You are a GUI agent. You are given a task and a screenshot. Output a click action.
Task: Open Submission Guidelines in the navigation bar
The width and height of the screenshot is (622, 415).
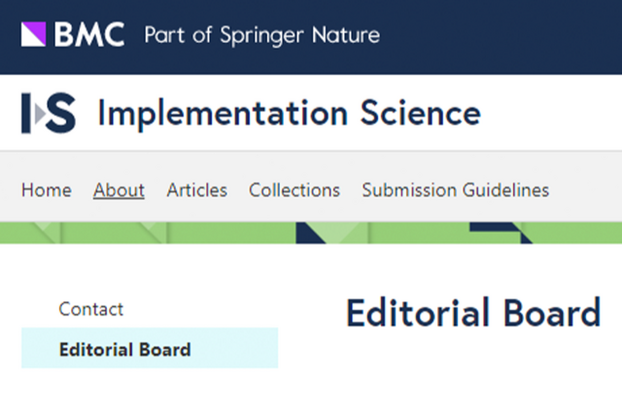pos(455,190)
